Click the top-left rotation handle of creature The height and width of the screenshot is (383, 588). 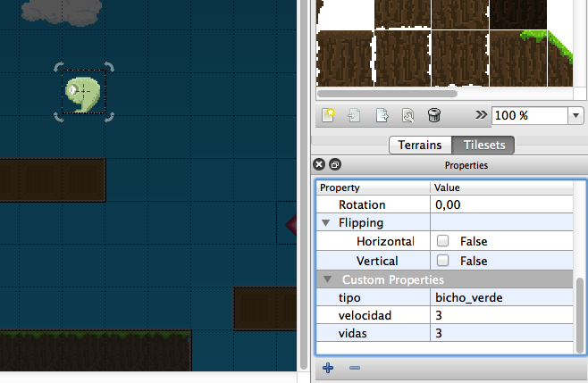point(58,67)
